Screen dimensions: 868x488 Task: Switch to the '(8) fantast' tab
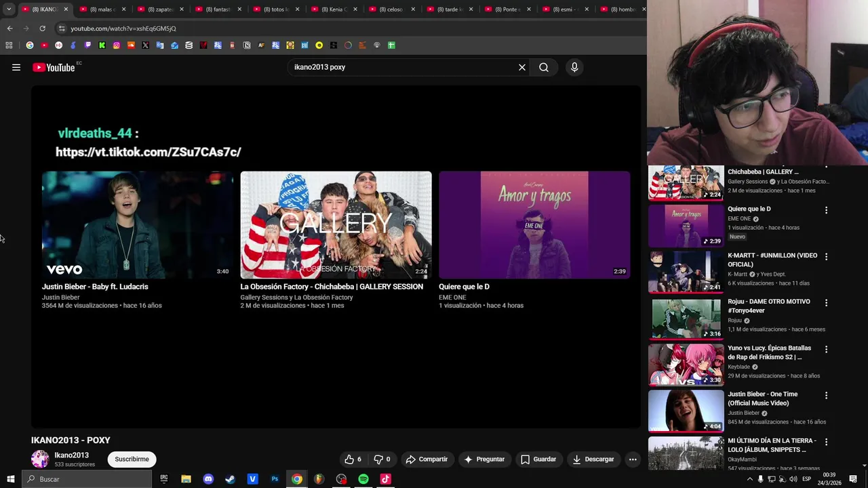pos(218,9)
